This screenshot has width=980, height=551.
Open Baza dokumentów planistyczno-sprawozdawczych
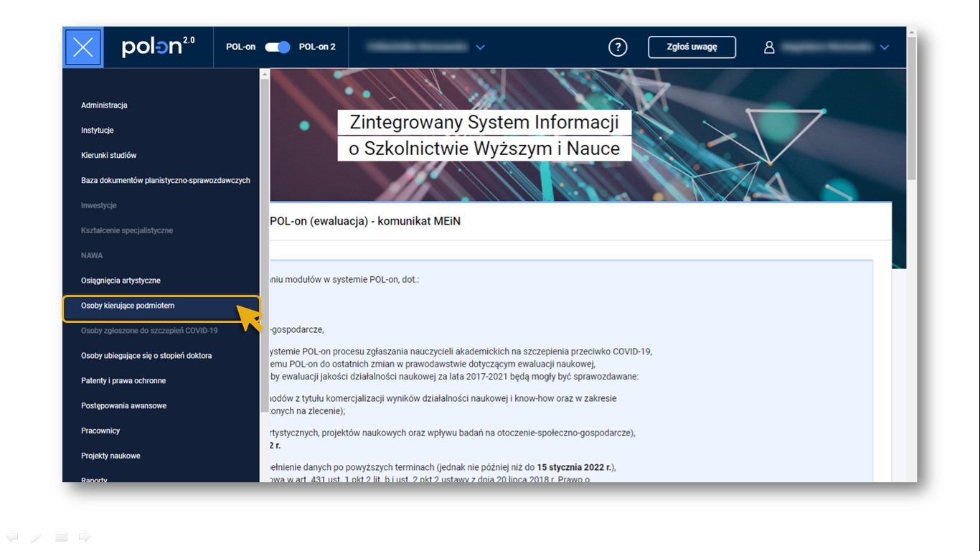coord(165,181)
